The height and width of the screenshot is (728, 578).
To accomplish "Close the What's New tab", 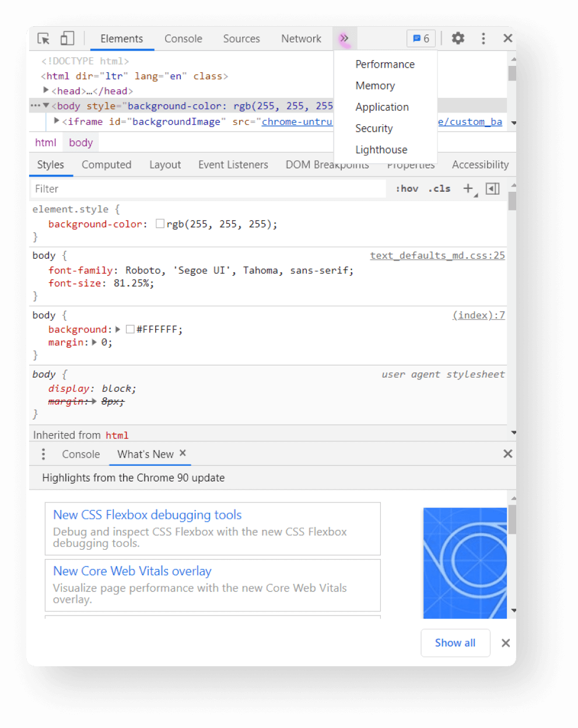I will (x=183, y=453).
